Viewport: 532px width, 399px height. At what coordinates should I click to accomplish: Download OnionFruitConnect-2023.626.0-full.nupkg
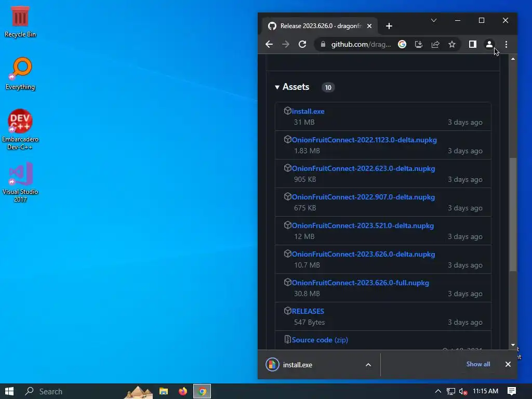361,283
